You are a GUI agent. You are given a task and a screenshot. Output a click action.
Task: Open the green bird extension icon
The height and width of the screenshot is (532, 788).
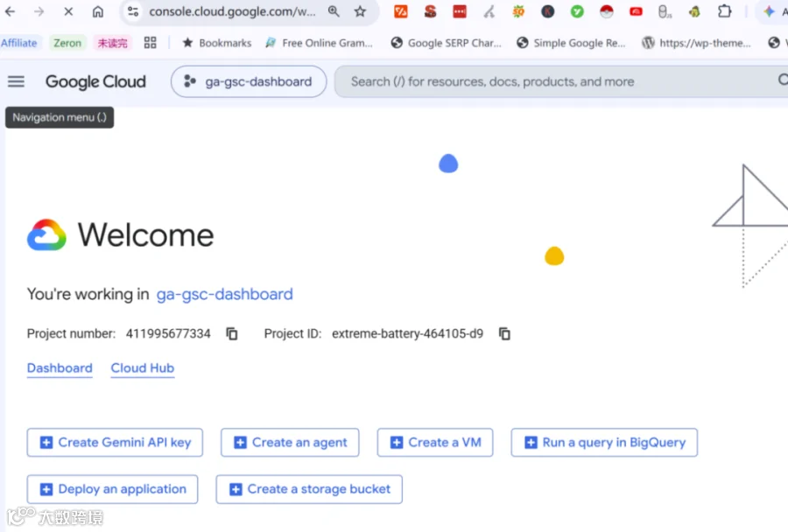[x=694, y=11]
